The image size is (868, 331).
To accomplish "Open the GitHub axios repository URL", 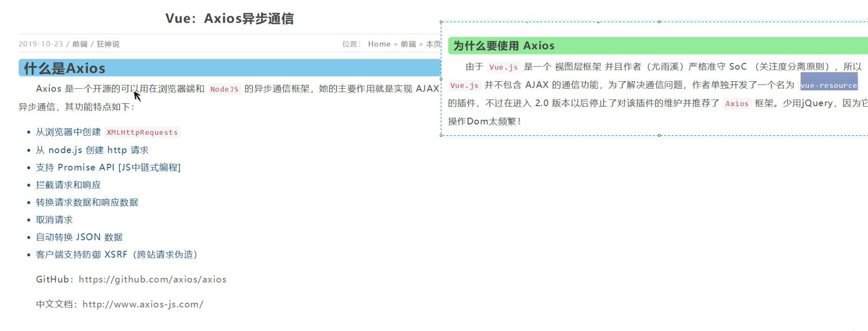I will pos(153,279).
